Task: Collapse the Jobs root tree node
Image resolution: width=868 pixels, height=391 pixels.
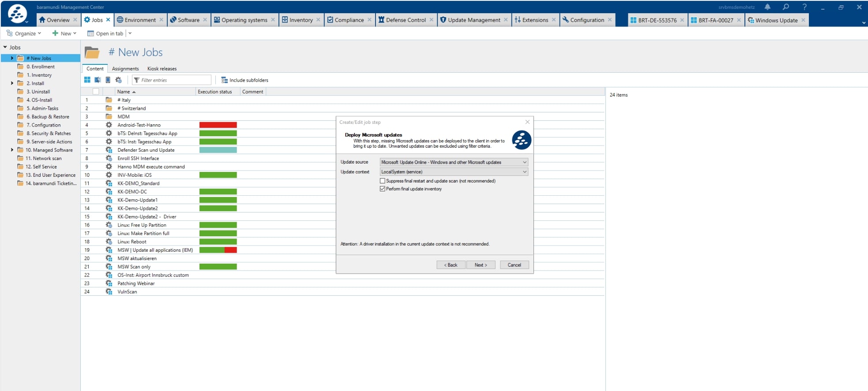Action: pos(5,47)
